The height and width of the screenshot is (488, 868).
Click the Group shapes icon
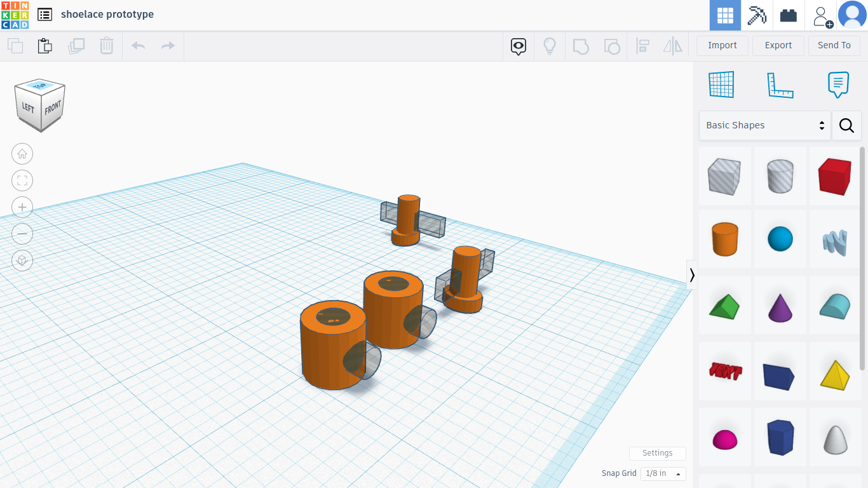coord(581,46)
